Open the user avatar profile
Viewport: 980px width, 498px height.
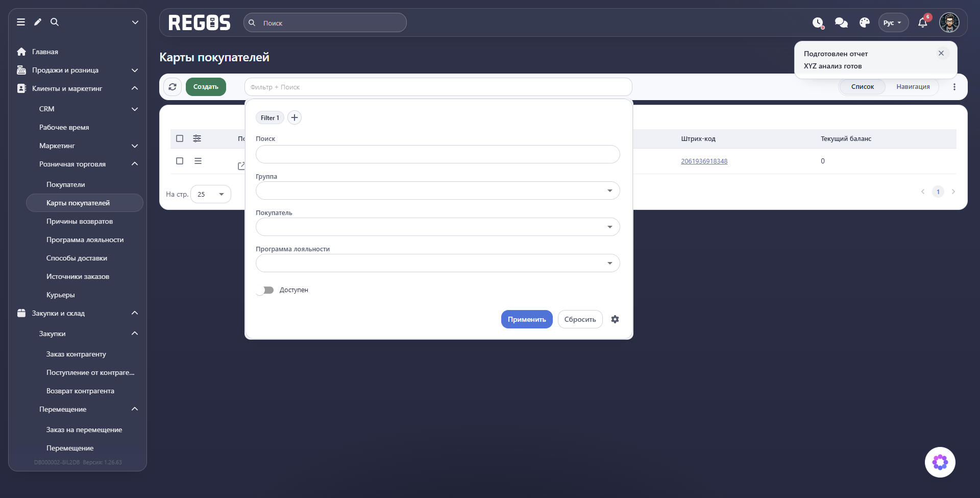pos(949,22)
